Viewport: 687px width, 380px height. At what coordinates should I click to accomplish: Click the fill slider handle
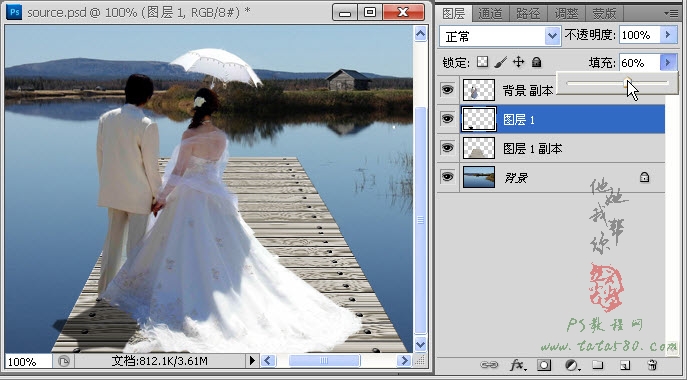point(627,82)
